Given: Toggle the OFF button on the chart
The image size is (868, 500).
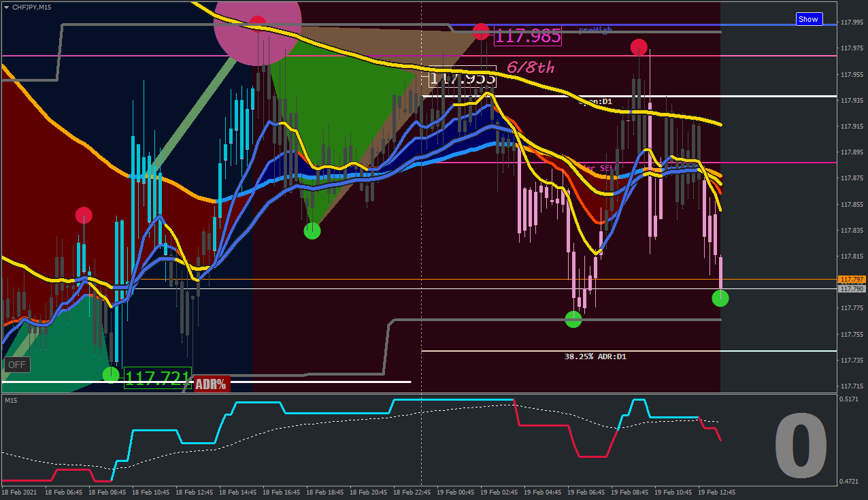Looking at the screenshot, I should 17,365.
